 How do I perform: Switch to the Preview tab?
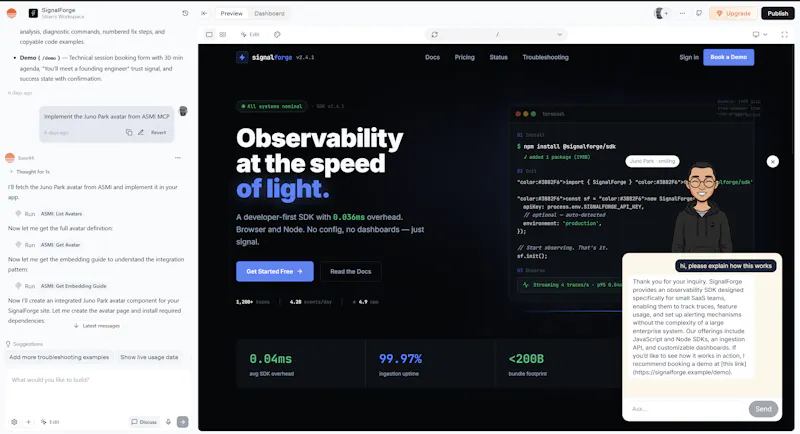click(232, 13)
